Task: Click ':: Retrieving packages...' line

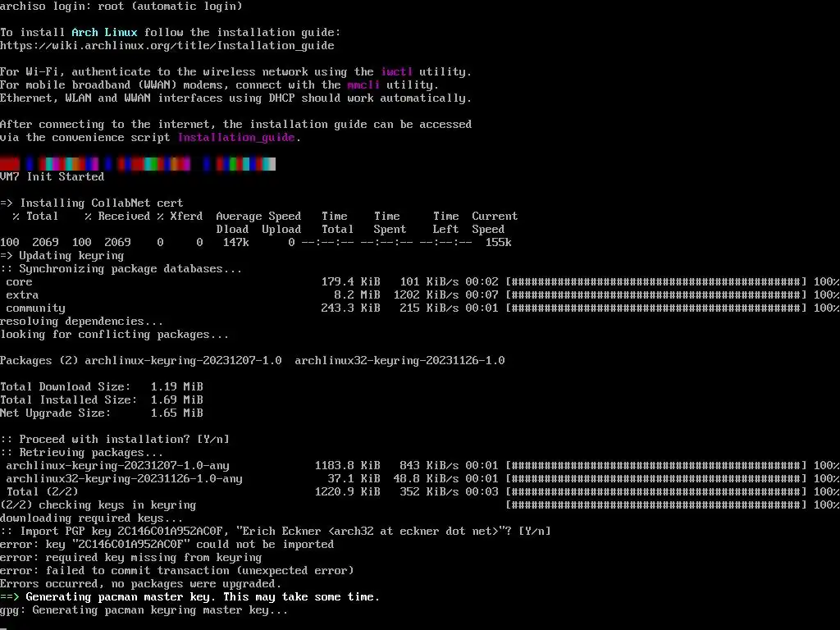Action: (82, 452)
